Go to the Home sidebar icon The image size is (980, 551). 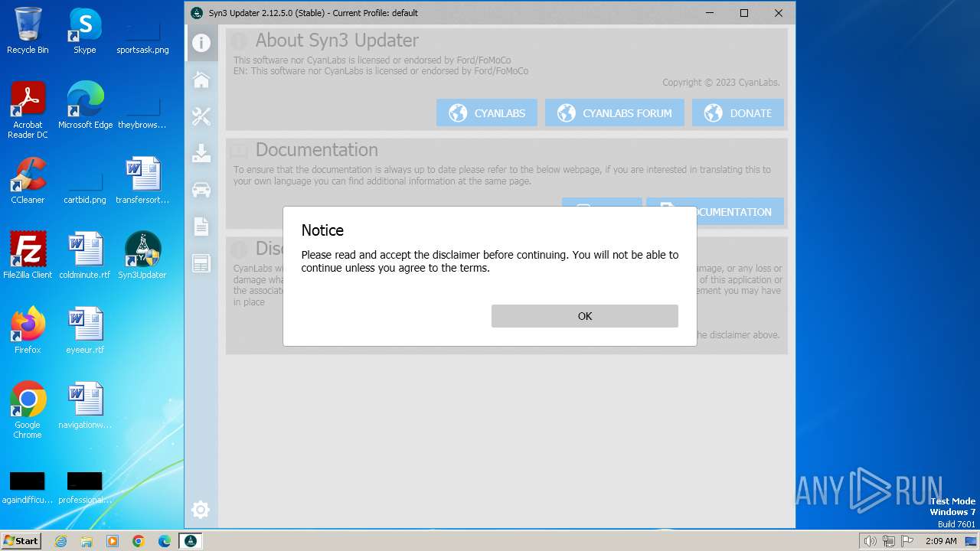201,80
